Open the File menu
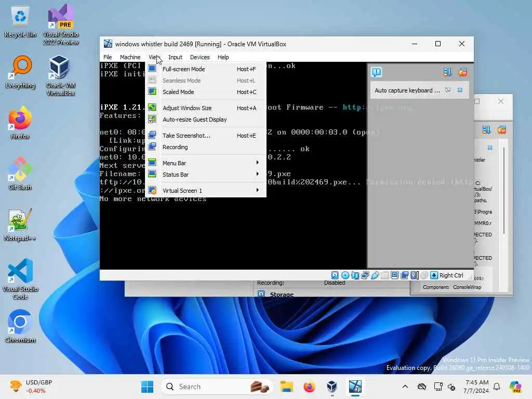This screenshot has width=532, height=399. point(108,57)
